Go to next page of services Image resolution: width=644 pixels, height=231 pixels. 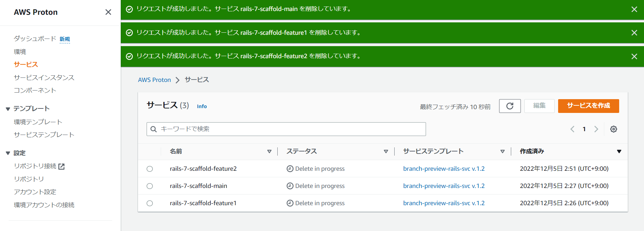point(596,129)
